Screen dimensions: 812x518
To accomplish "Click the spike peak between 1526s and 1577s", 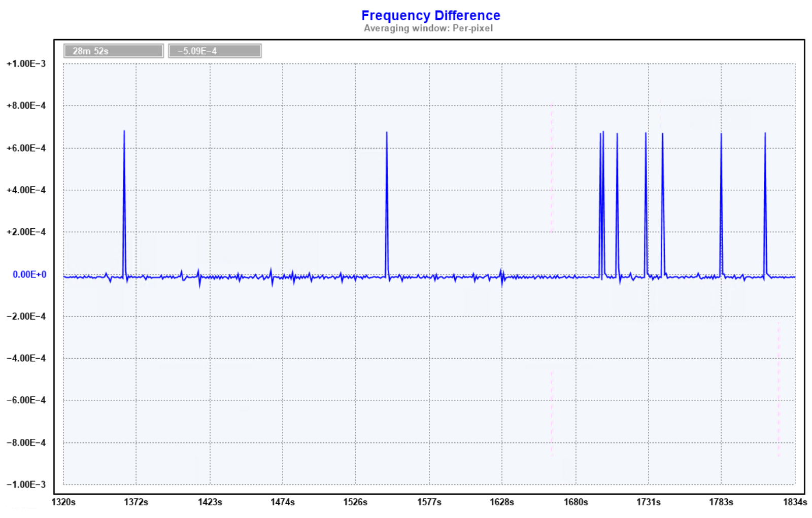I will click(x=387, y=133).
